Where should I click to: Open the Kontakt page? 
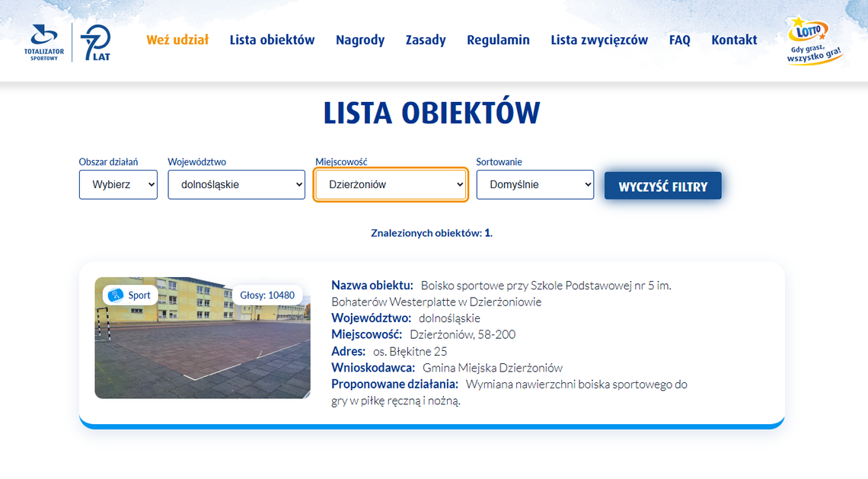[x=734, y=40]
